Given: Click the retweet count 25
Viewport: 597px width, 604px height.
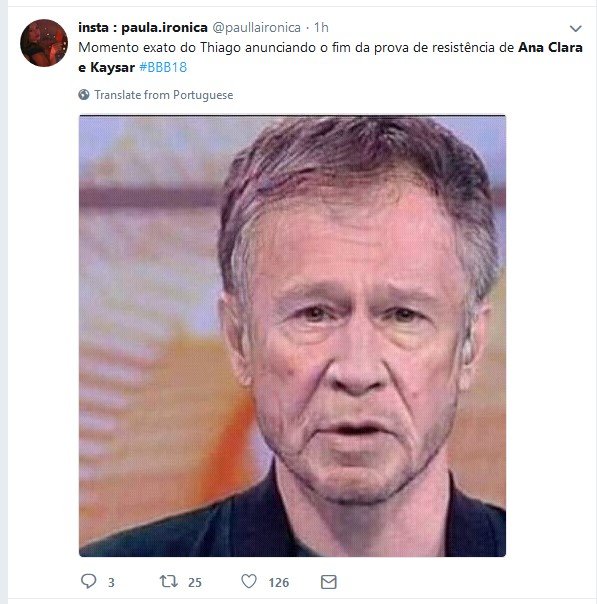Looking at the screenshot, I should pyautogui.click(x=195, y=582).
